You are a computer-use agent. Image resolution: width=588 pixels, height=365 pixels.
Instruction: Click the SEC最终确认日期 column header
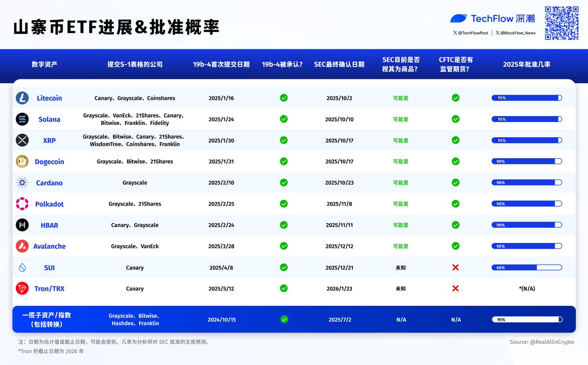tap(339, 64)
